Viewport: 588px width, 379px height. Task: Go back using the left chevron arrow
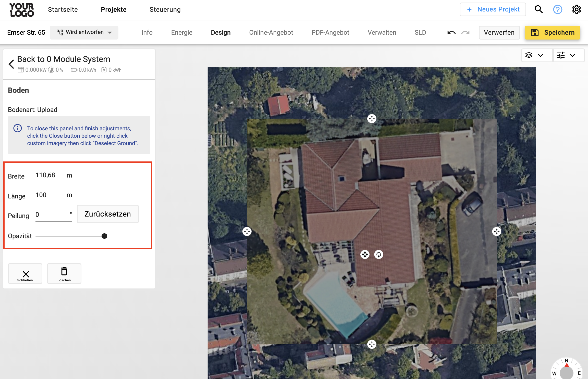tap(11, 64)
